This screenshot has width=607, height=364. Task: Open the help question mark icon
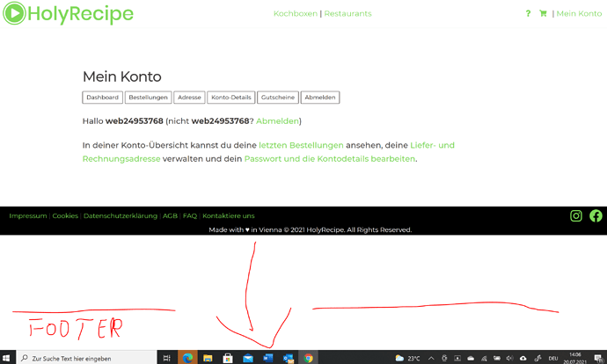coord(528,13)
